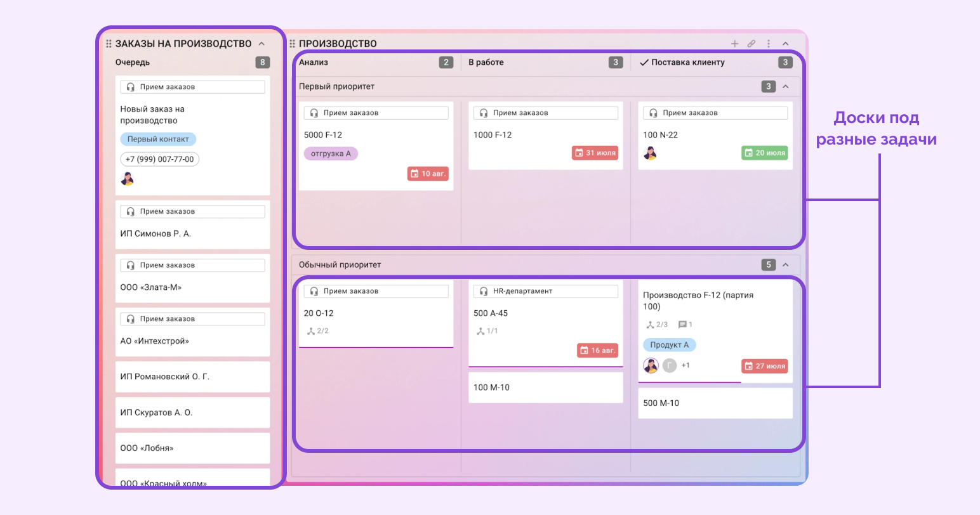
Task: Select the Поставка клиенту column header
Action: tap(687, 62)
